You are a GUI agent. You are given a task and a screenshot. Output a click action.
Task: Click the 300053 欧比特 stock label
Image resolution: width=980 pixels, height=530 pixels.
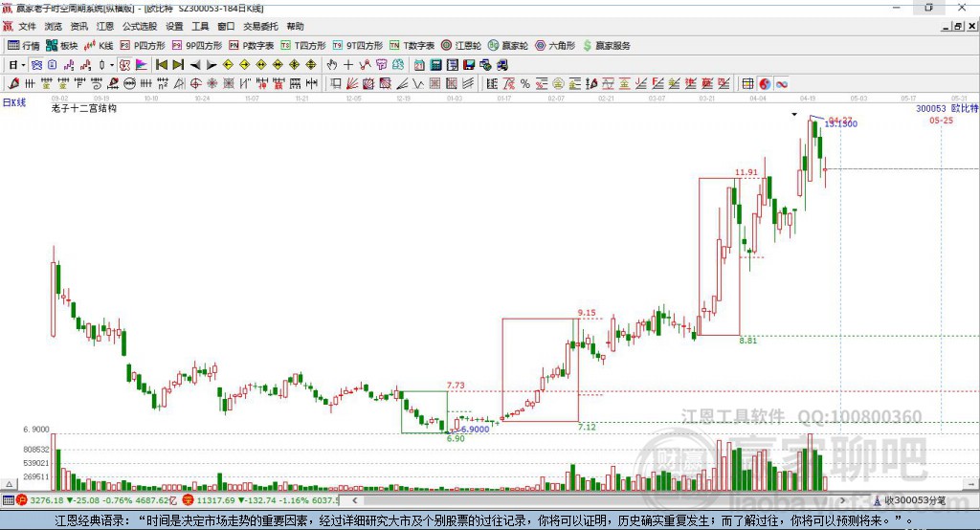(947, 109)
